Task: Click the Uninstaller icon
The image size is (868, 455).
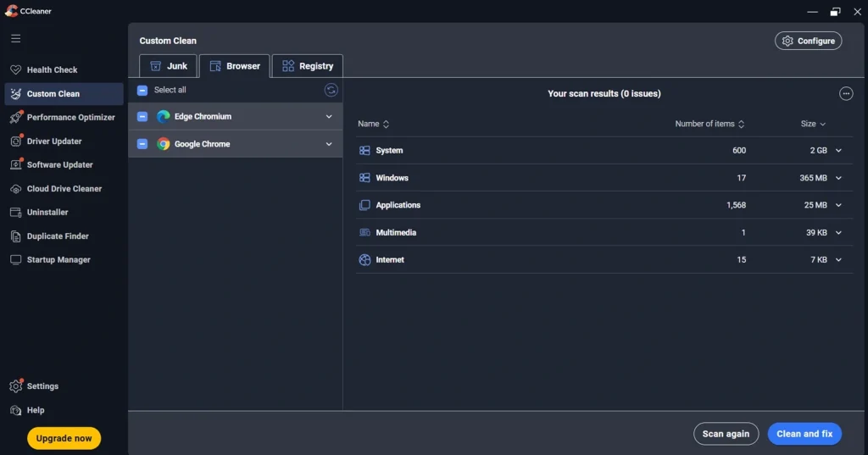Action: [x=15, y=213]
